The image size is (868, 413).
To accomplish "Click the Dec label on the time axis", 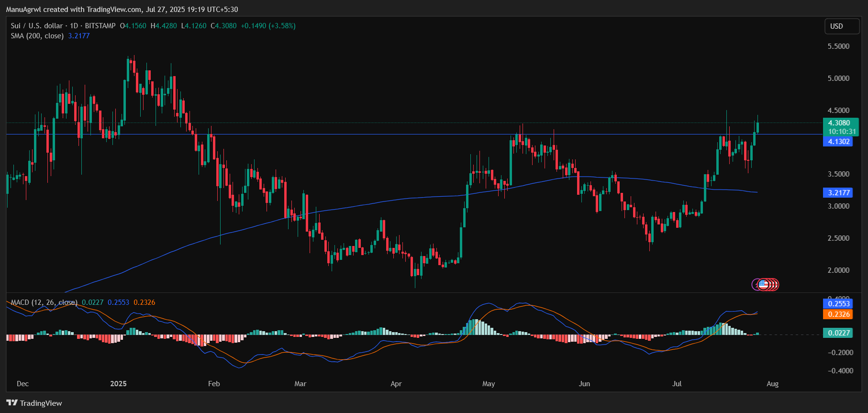I will coord(22,384).
